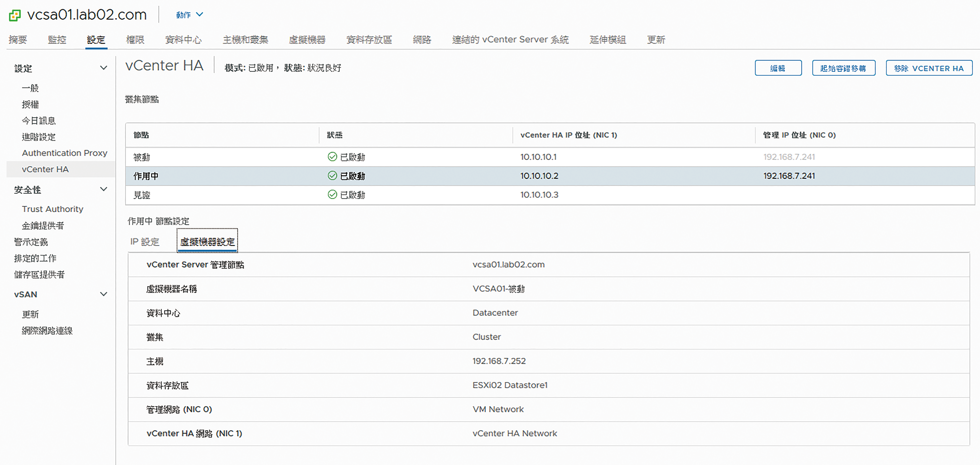Click the vCenter HA Network value

pos(515,433)
